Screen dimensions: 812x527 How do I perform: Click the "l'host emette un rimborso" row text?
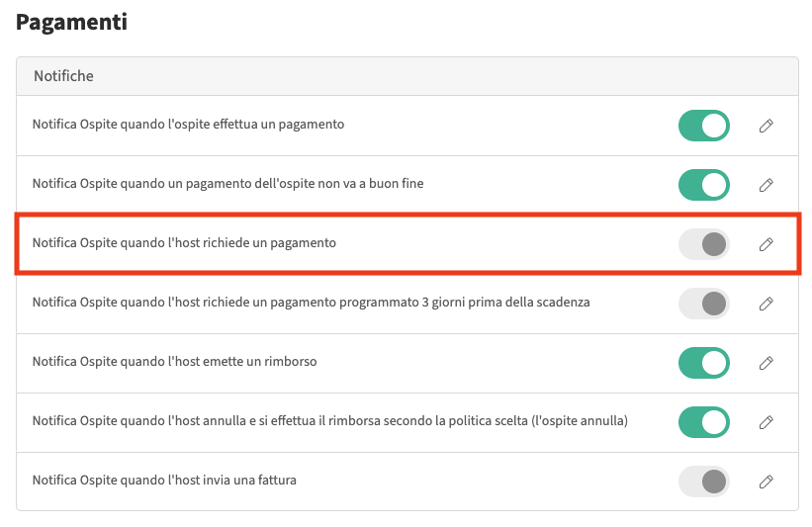174,361
